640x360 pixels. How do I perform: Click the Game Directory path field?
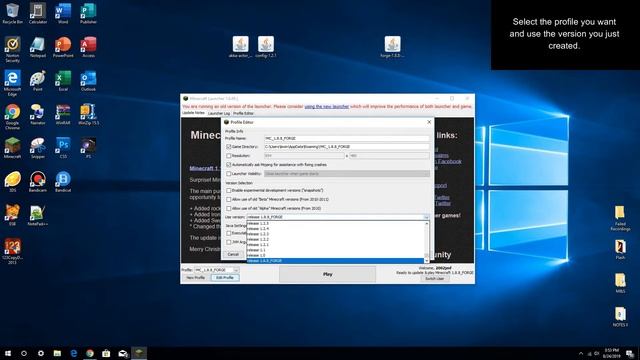point(347,147)
